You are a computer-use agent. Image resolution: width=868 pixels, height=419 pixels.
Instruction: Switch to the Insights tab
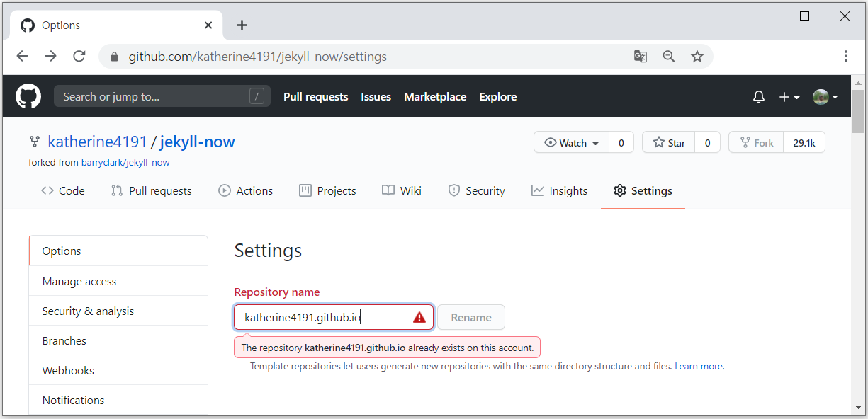click(560, 190)
